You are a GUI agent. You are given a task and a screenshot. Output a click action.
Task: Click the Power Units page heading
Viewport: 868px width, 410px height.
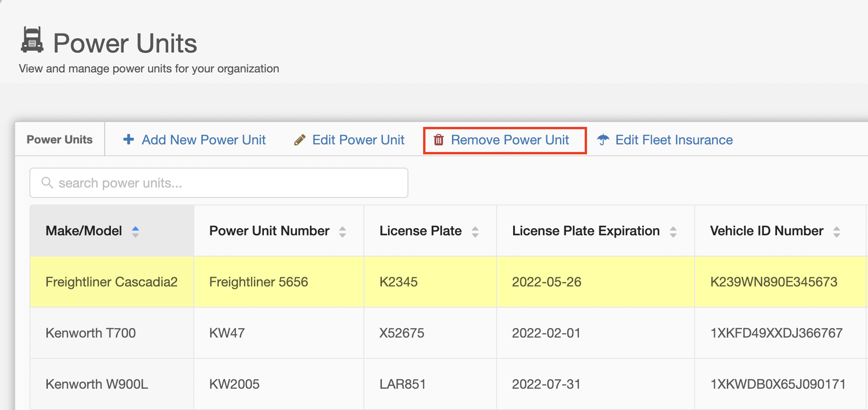125,43
